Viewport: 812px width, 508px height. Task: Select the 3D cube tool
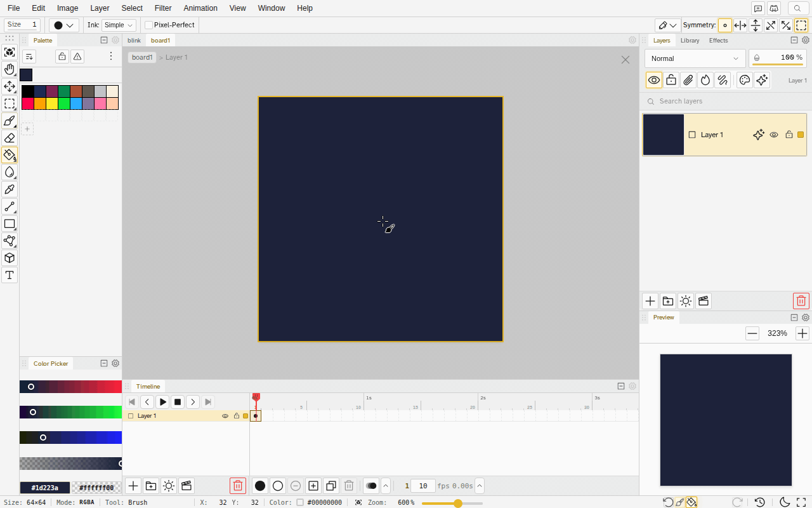10,258
